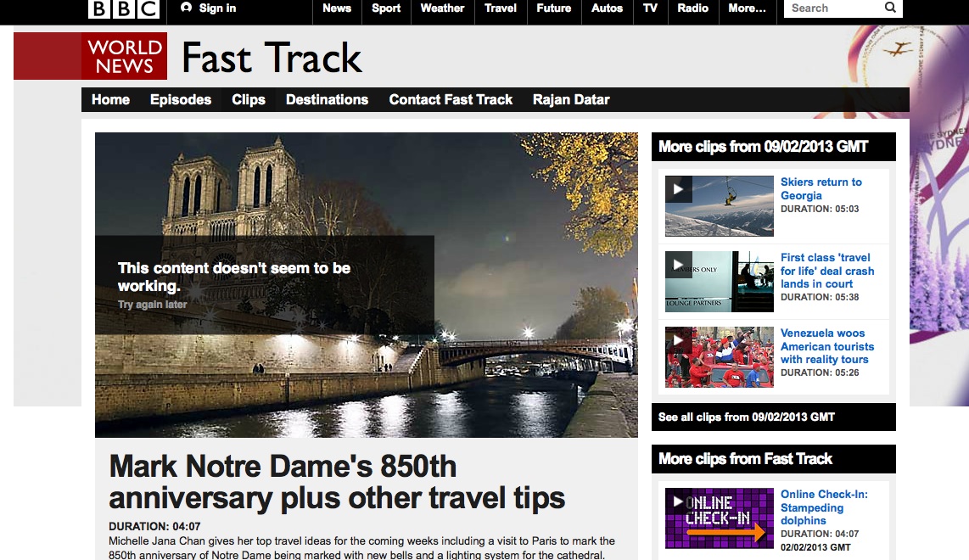Expand the More… menu in BBC bar
Image resolution: width=969 pixels, height=560 pixels.
pyautogui.click(x=747, y=8)
